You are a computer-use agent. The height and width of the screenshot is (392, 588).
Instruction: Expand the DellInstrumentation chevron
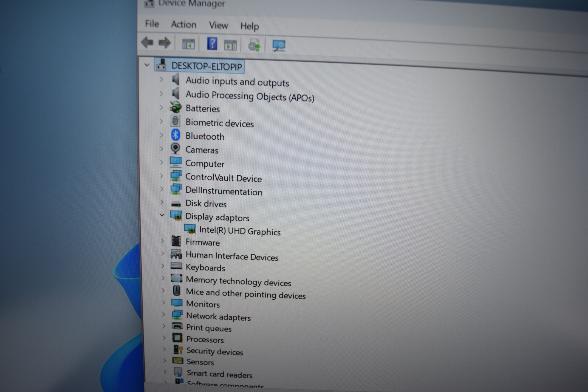click(162, 189)
